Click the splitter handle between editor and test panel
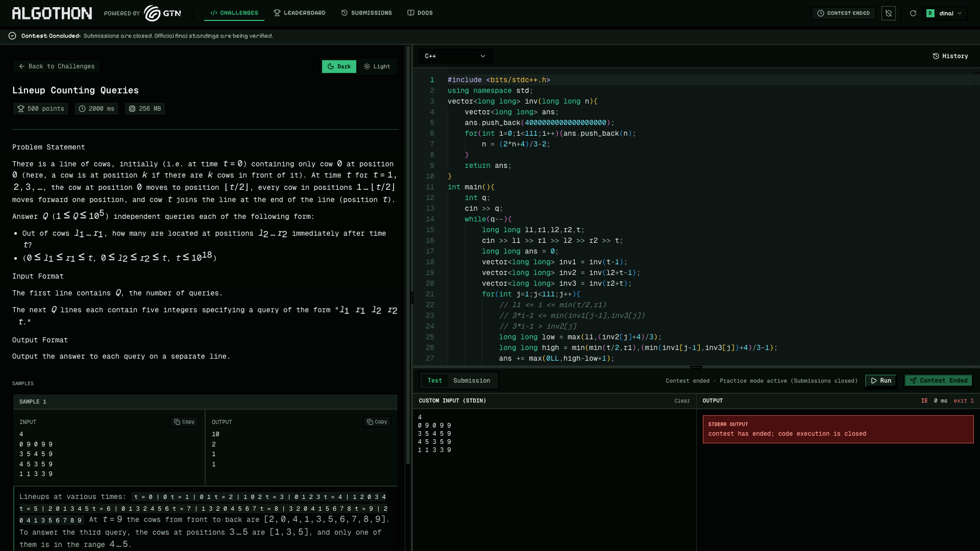 pyautogui.click(x=696, y=367)
